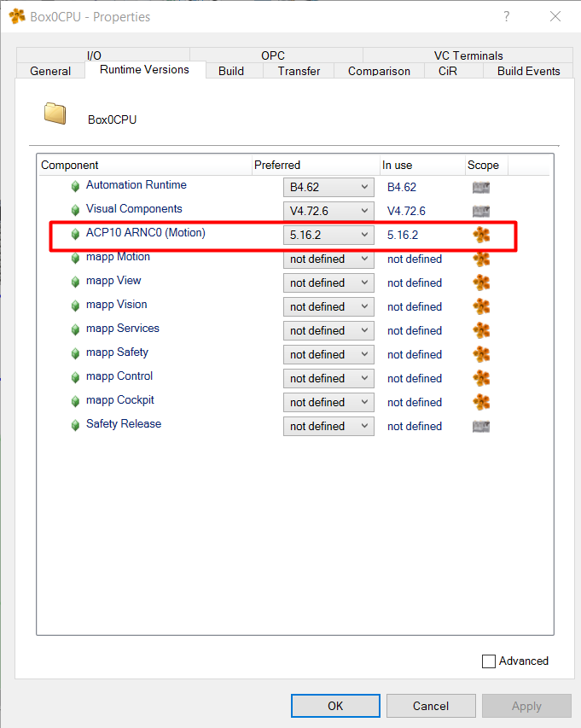Confirm with the OK button
Screen dimensions: 581x728
[335, 706]
